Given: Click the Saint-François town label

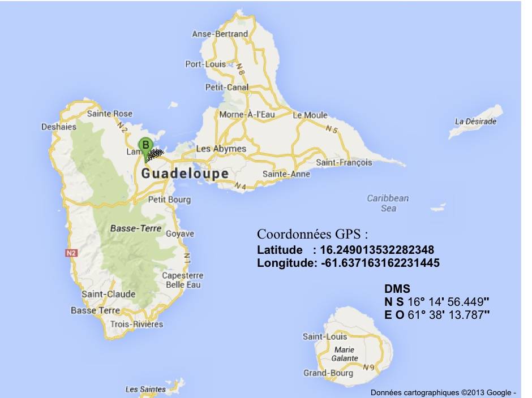Looking at the screenshot, I should pos(344,163).
